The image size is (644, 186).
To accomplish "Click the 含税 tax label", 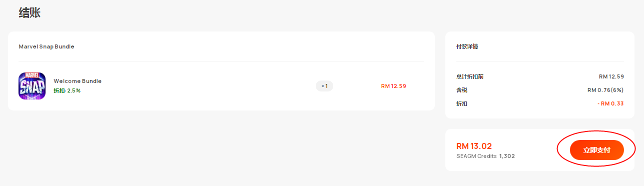I will 461,90.
